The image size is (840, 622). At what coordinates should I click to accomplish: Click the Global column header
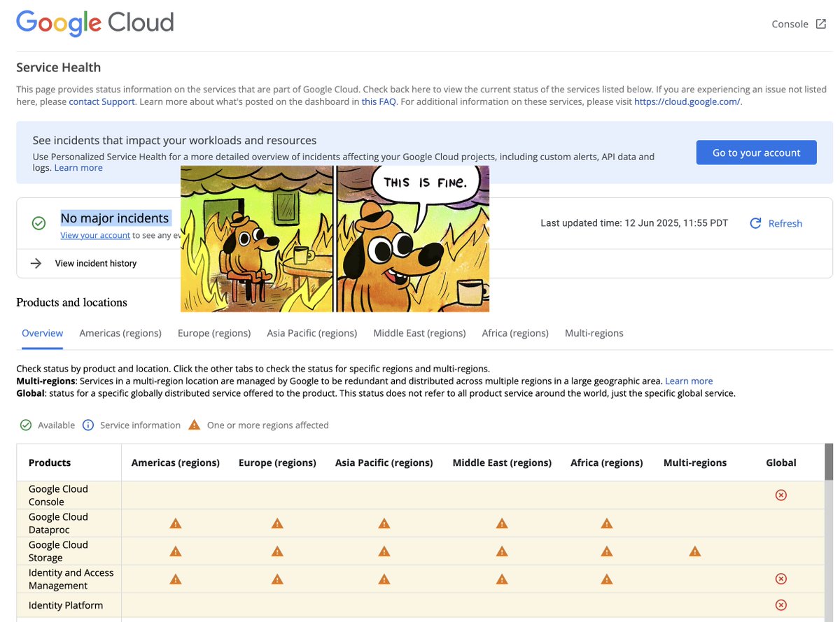pyautogui.click(x=781, y=462)
